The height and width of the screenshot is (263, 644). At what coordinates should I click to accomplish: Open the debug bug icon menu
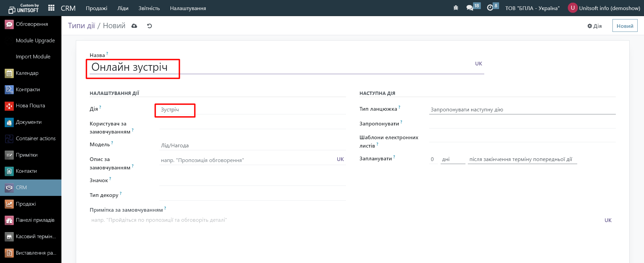pyautogui.click(x=456, y=8)
